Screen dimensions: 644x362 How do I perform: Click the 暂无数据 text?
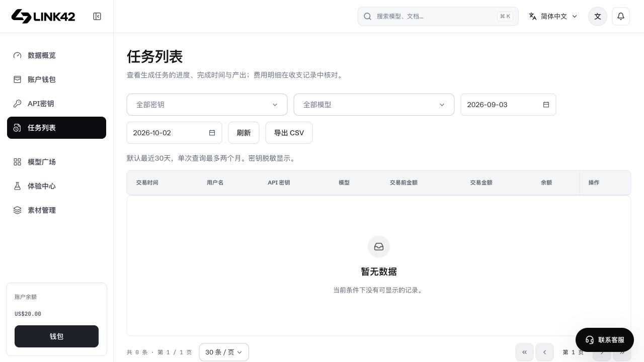pyautogui.click(x=379, y=271)
